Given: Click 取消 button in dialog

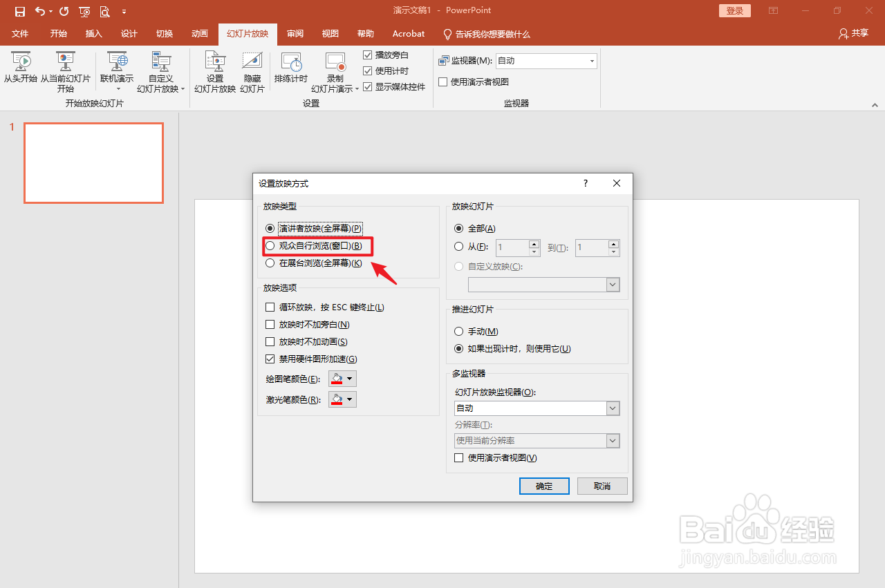Looking at the screenshot, I should [x=602, y=486].
